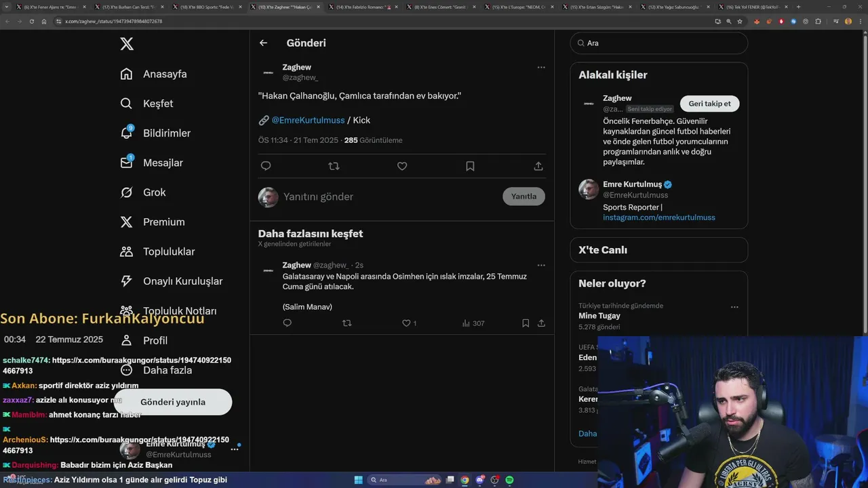The height and width of the screenshot is (488, 868).
Task: Open more options on Osimhen post
Action: (541, 265)
